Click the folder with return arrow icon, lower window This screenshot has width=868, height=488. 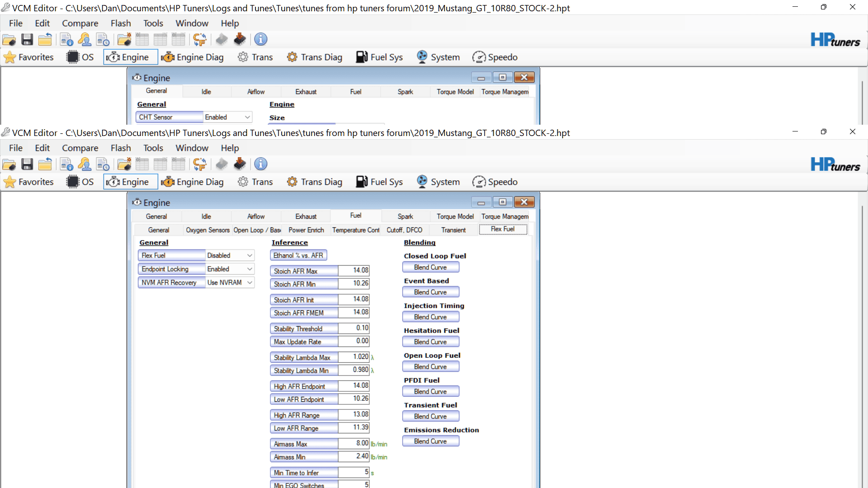click(45, 164)
